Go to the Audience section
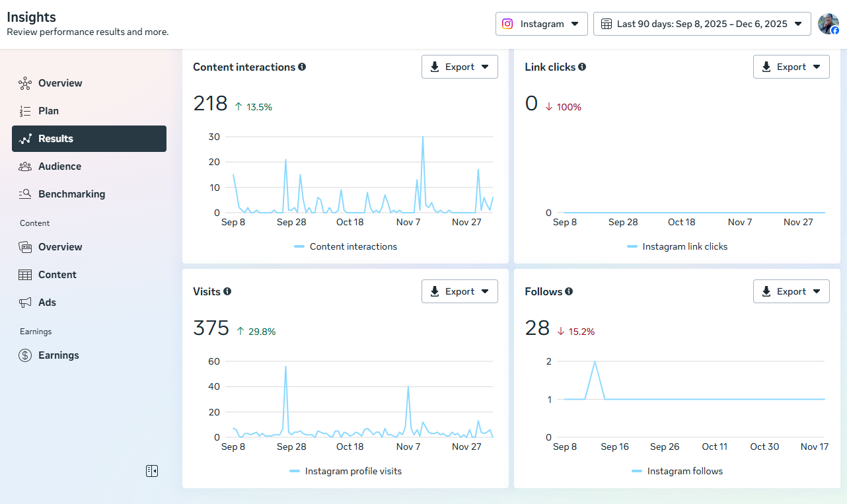The width and height of the screenshot is (847, 504). pyautogui.click(x=59, y=166)
